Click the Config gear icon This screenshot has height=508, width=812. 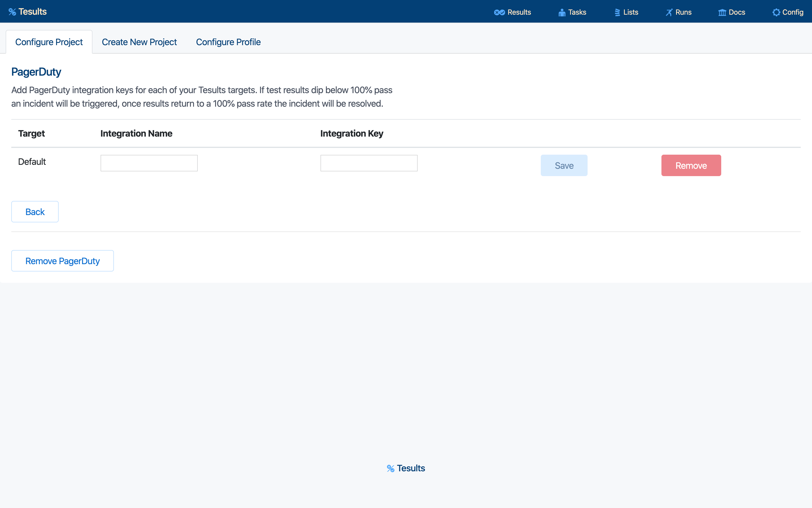pos(776,12)
